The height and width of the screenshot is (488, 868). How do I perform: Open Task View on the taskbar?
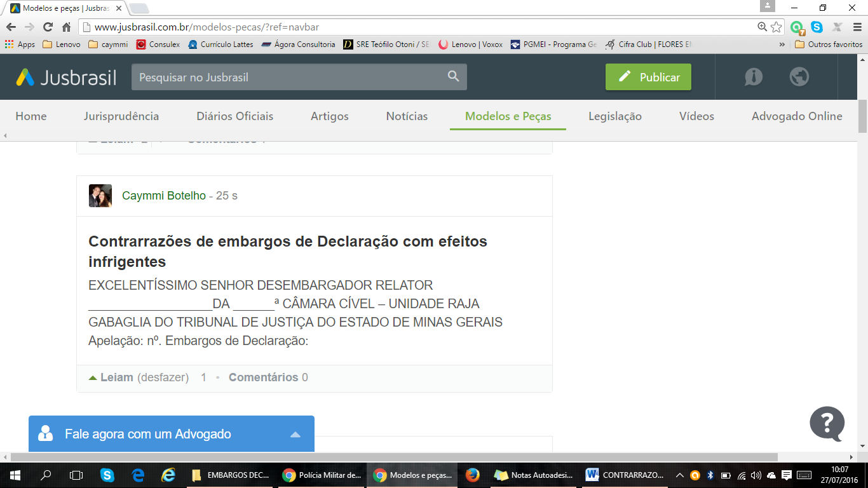pos(76,475)
